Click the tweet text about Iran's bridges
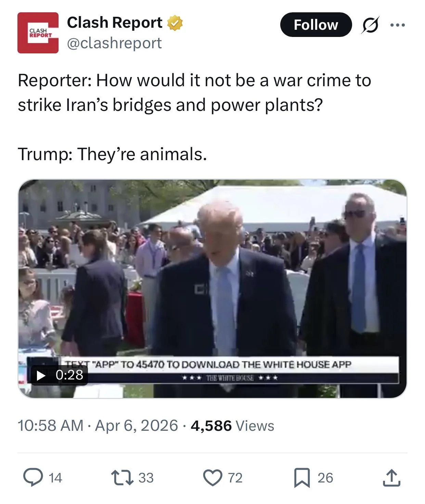 tap(194, 92)
